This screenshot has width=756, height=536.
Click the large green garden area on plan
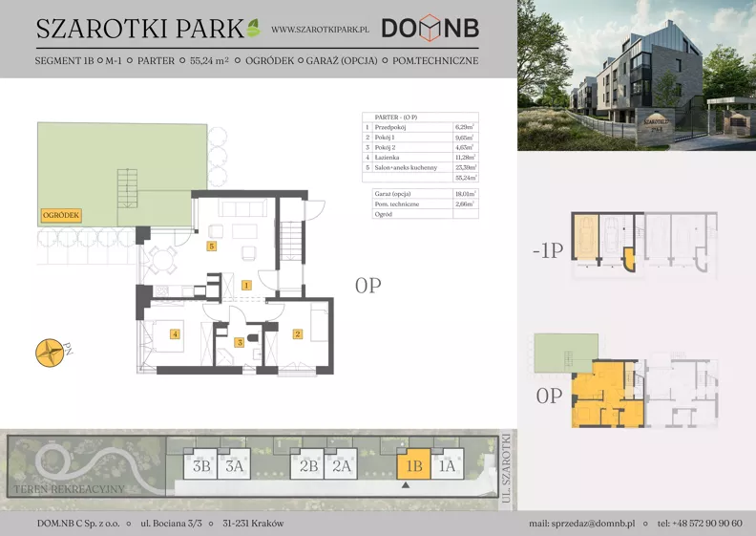point(122,174)
